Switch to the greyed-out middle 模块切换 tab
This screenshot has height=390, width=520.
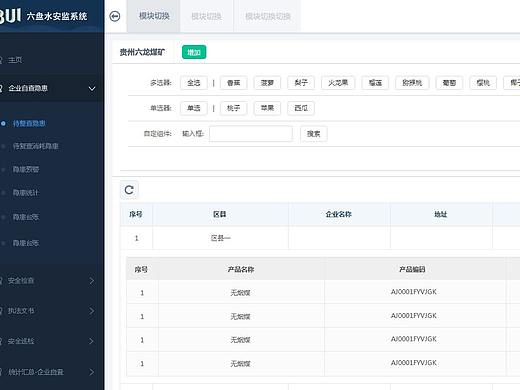(206, 16)
